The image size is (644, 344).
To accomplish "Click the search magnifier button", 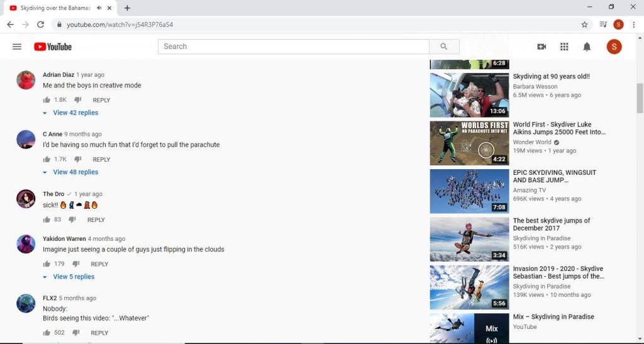I will (444, 47).
